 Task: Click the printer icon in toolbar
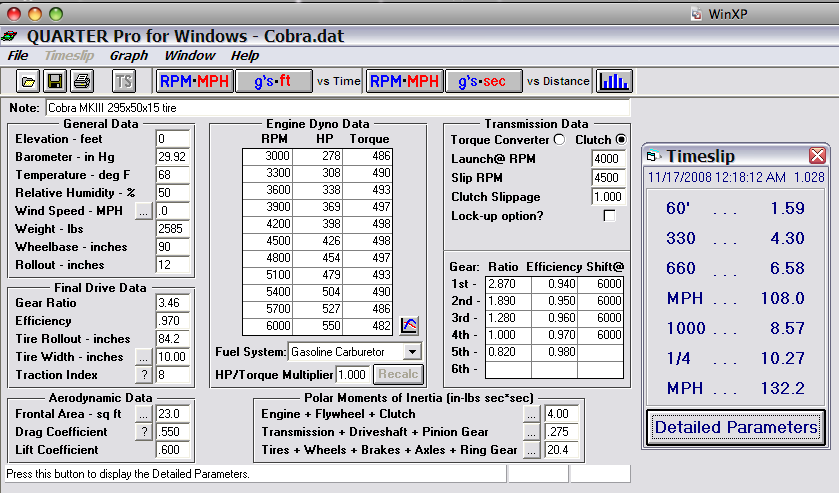(82, 81)
